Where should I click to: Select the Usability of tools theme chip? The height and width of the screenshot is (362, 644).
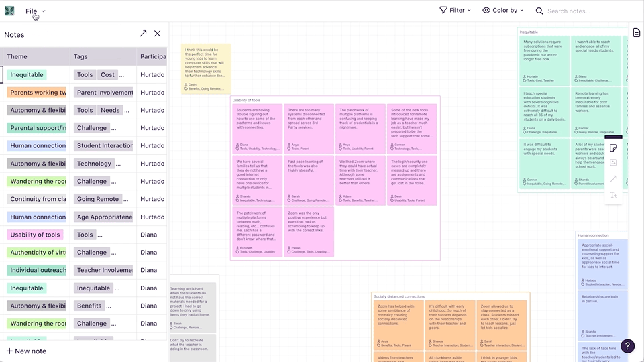(x=35, y=235)
